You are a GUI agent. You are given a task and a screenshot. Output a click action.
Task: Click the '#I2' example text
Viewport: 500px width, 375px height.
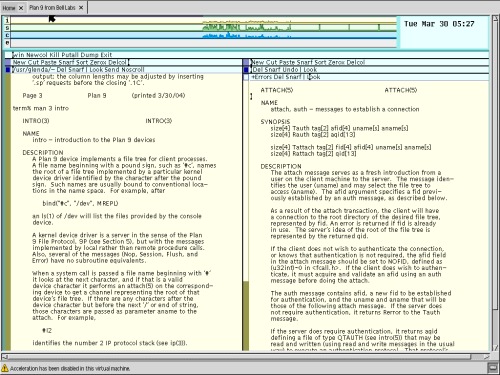click(x=47, y=330)
